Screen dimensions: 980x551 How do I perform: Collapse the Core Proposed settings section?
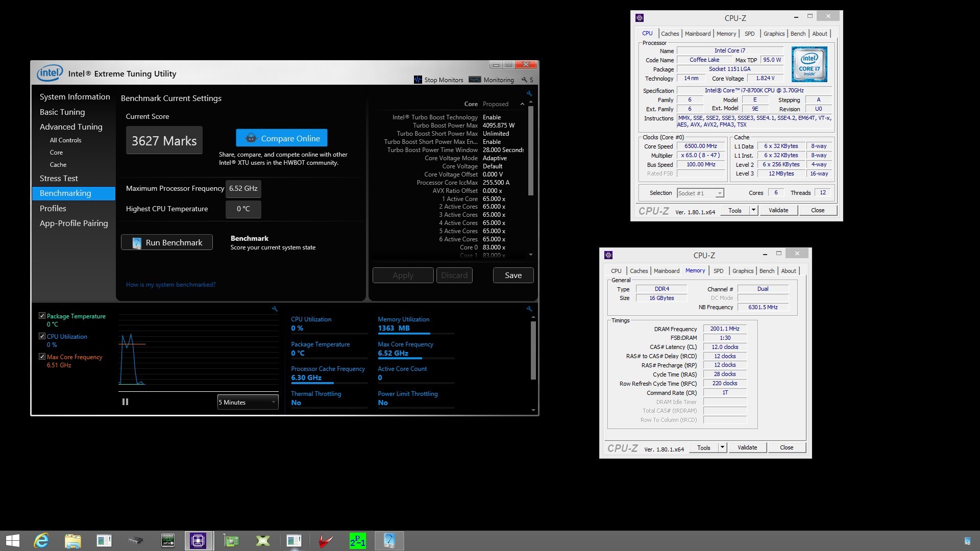pos(522,104)
